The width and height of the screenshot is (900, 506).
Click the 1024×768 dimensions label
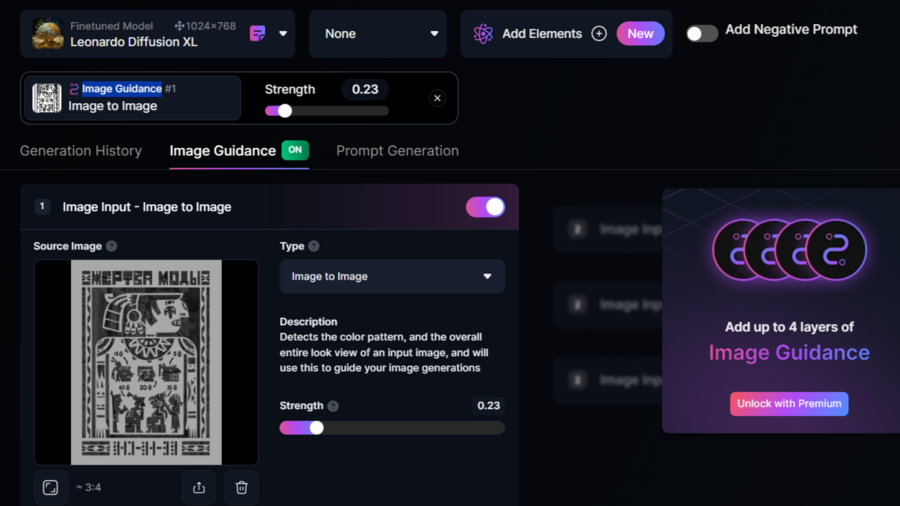[x=205, y=26]
